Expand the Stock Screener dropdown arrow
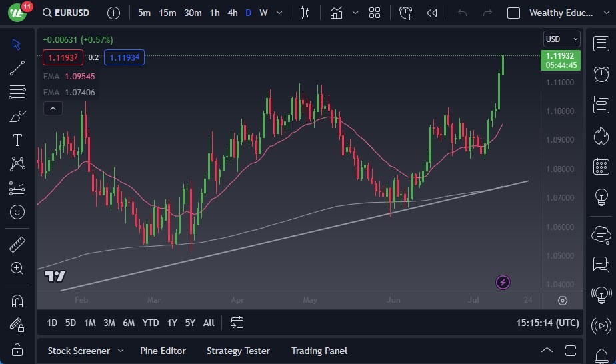 tap(121, 351)
